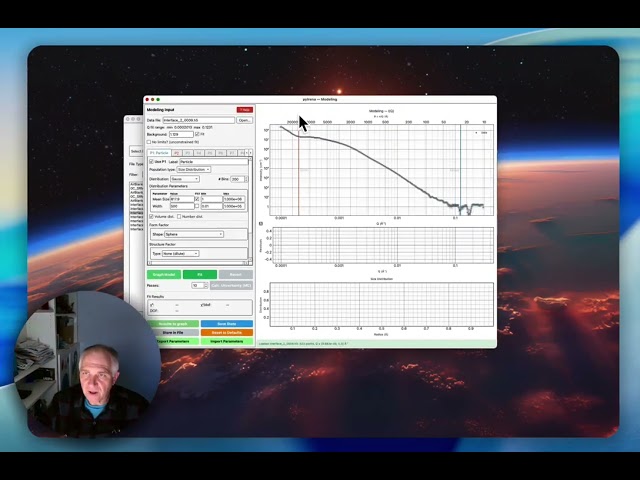Click the red Help button
The height and width of the screenshot is (480, 640).
[x=245, y=110]
